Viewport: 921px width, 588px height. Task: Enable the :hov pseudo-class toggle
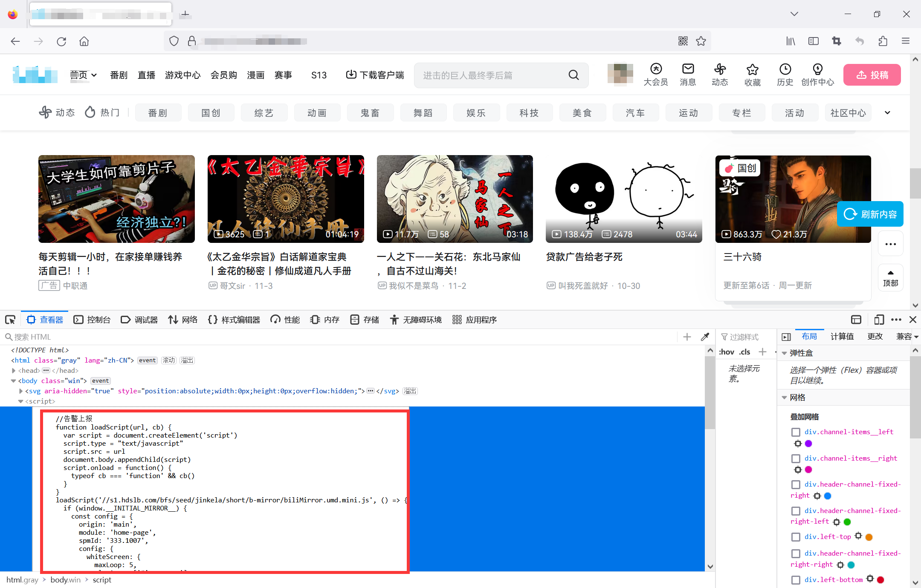[x=726, y=352]
